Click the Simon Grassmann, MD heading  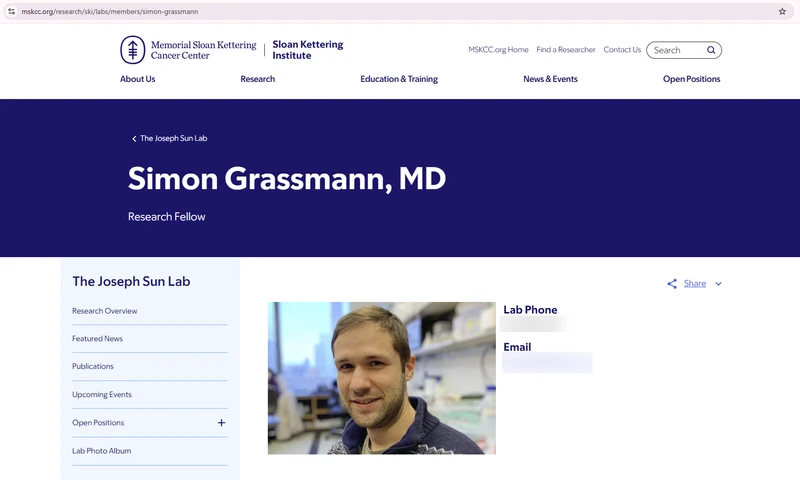tap(287, 179)
